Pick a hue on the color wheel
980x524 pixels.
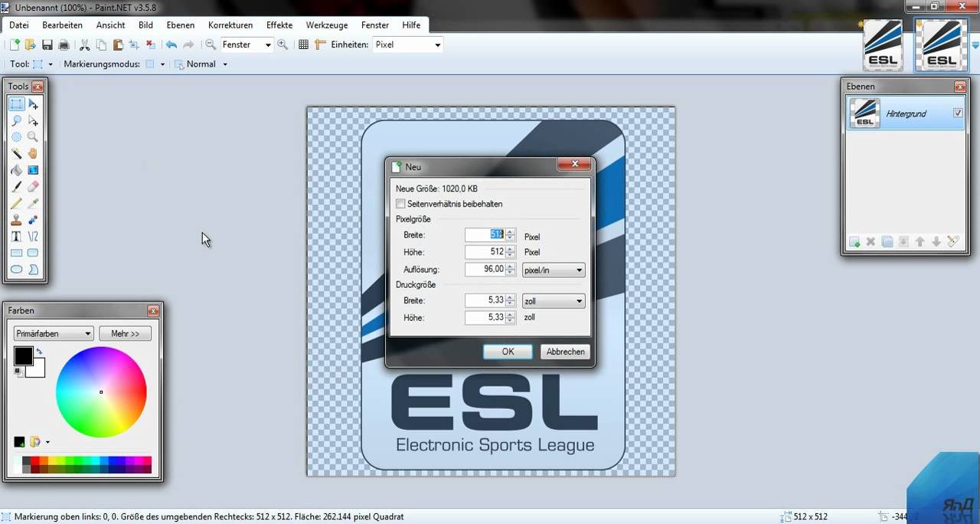[x=101, y=392]
